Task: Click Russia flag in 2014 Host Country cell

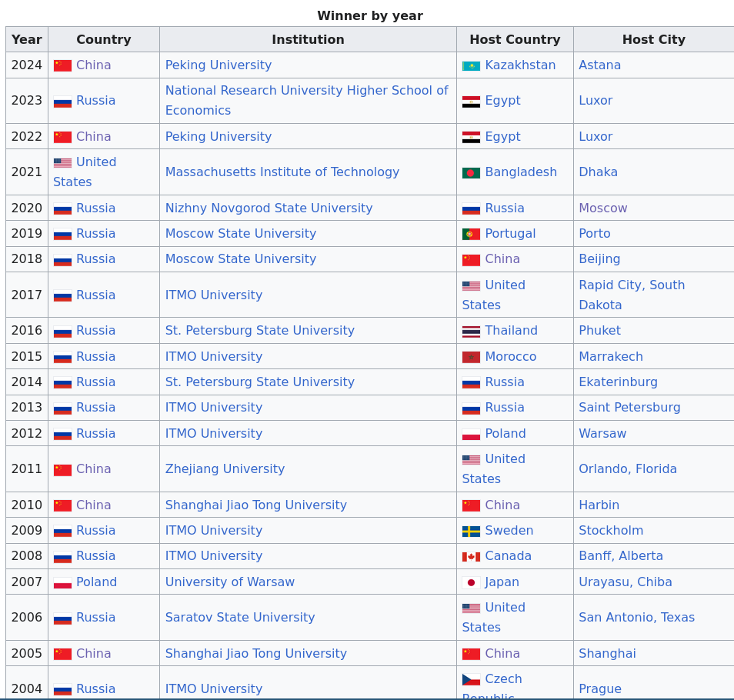Action: [x=471, y=383]
